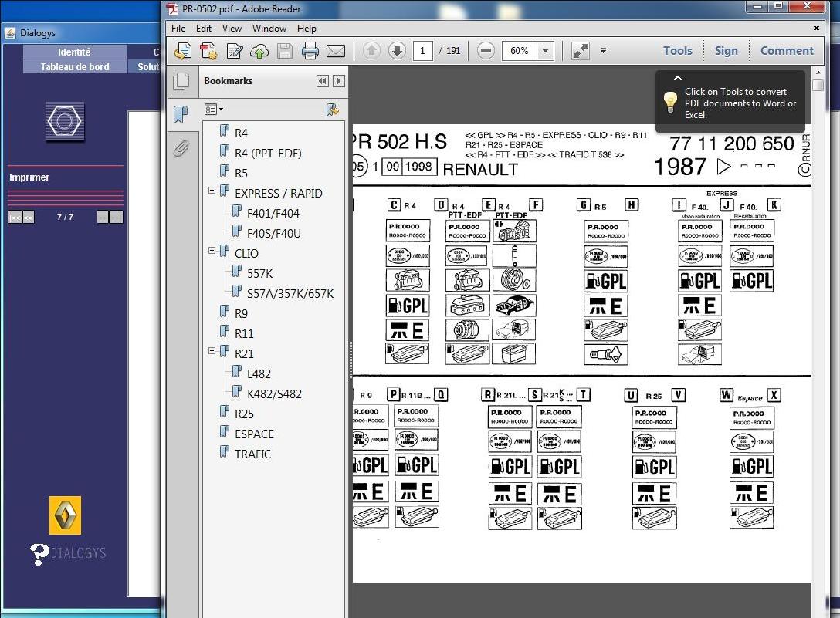The height and width of the screenshot is (618, 840).
Task: Open the zoom percentage dropdown arrow
Action: tap(545, 51)
